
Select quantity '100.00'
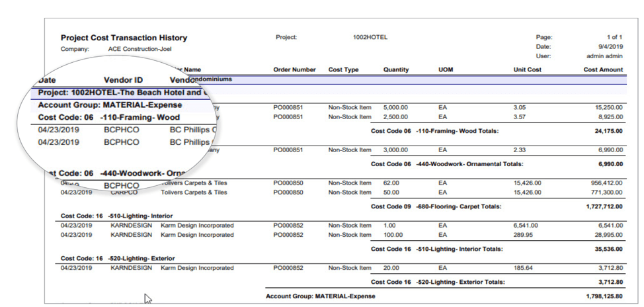tap(393, 235)
